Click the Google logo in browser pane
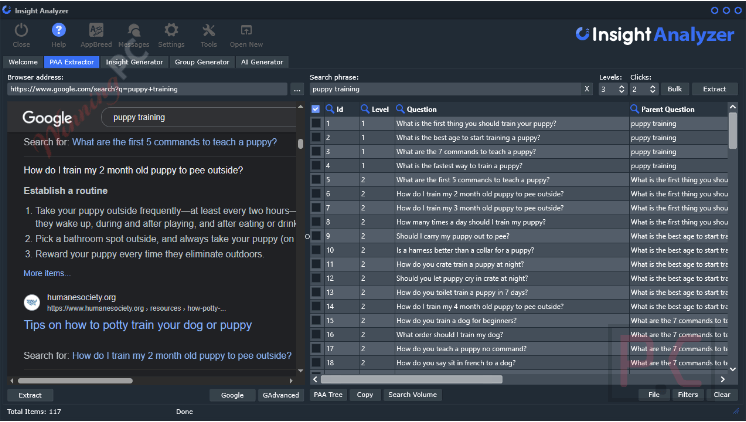The image size is (746, 422). tap(48, 118)
